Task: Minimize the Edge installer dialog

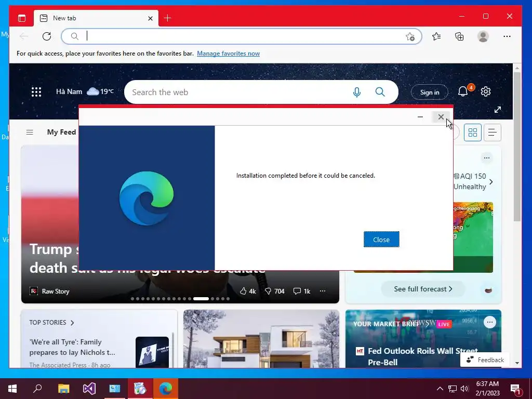Action: click(420, 117)
